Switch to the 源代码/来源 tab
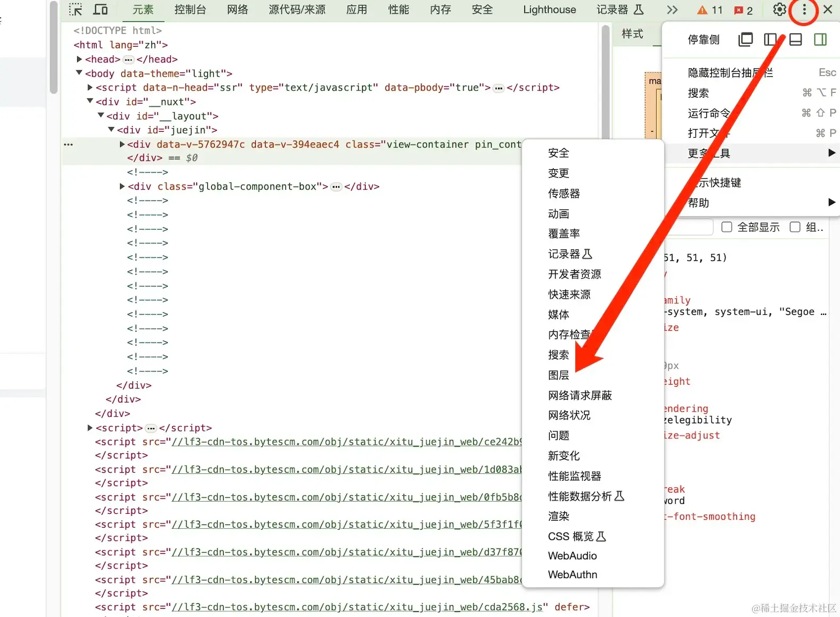840x617 pixels. 297,10
